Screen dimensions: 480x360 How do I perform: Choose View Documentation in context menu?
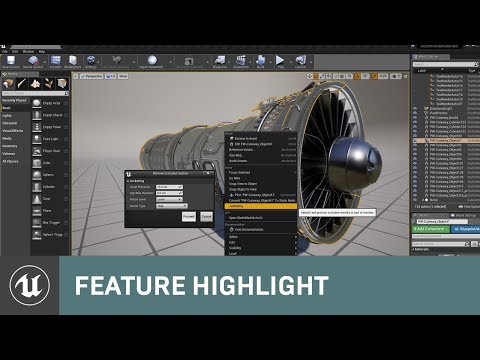(261, 230)
